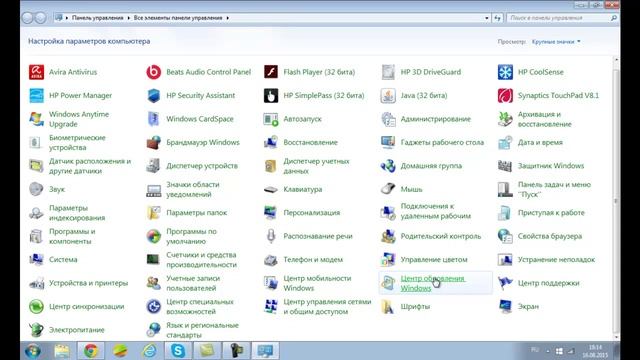This screenshot has width=640, height=360.
Task: Open HP SimplePass fingerprint icon
Action: point(271,96)
